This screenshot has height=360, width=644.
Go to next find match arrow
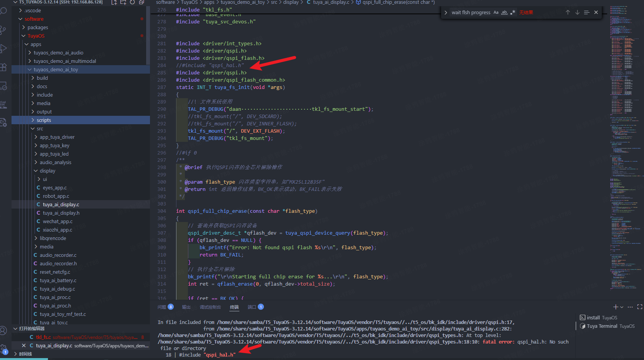[x=577, y=12]
